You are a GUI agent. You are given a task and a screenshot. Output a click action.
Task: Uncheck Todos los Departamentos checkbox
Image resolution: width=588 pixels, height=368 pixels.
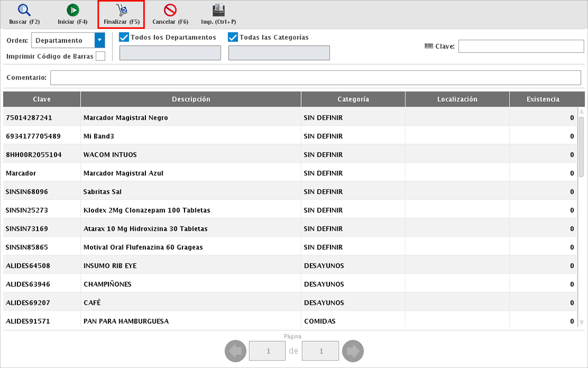click(124, 38)
